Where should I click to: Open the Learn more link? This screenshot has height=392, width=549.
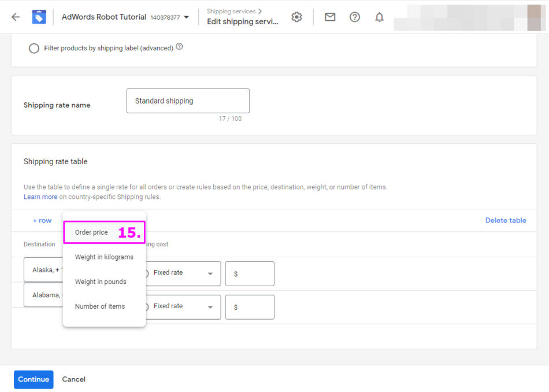(40, 197)
